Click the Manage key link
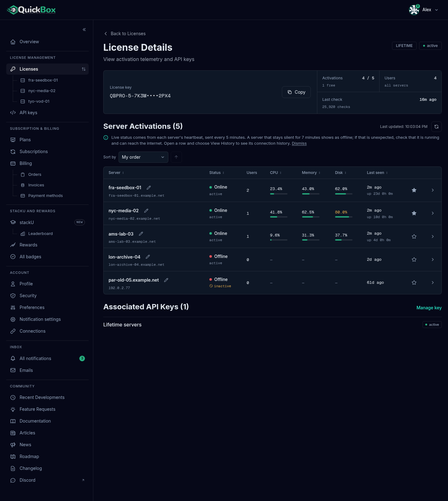Image resolution: width=448 pixels, height=501 pixels. (x=429, y=308)
